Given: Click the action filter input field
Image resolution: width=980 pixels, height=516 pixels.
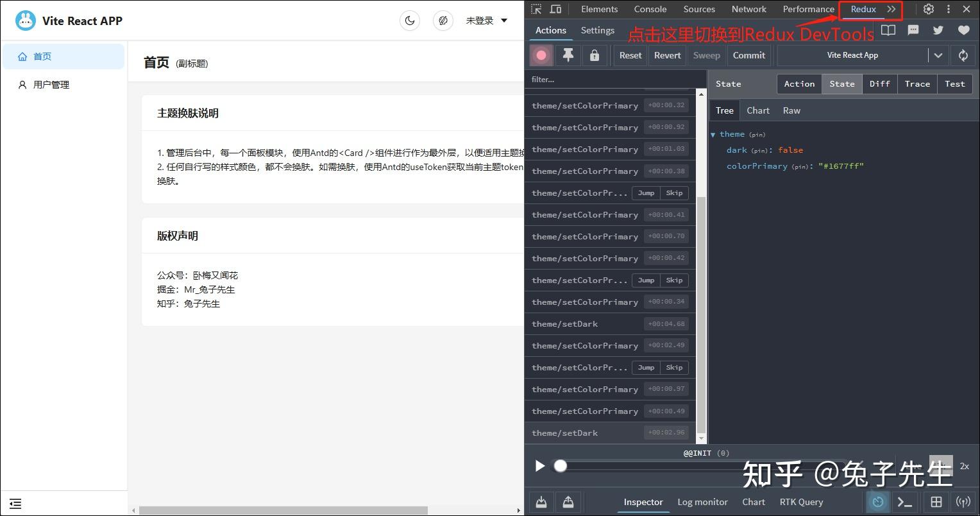Looking at the screenshot, I should (609, 79).
